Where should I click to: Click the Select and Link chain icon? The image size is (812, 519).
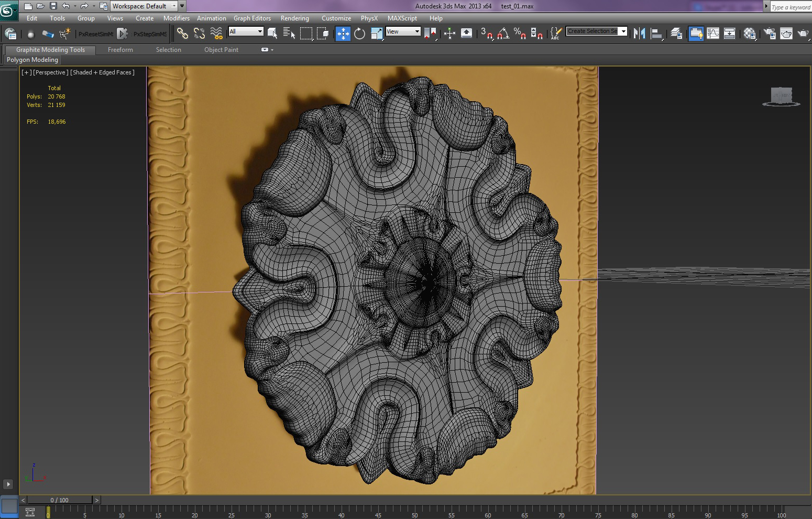pyautogui.click(x=182, y=34)
